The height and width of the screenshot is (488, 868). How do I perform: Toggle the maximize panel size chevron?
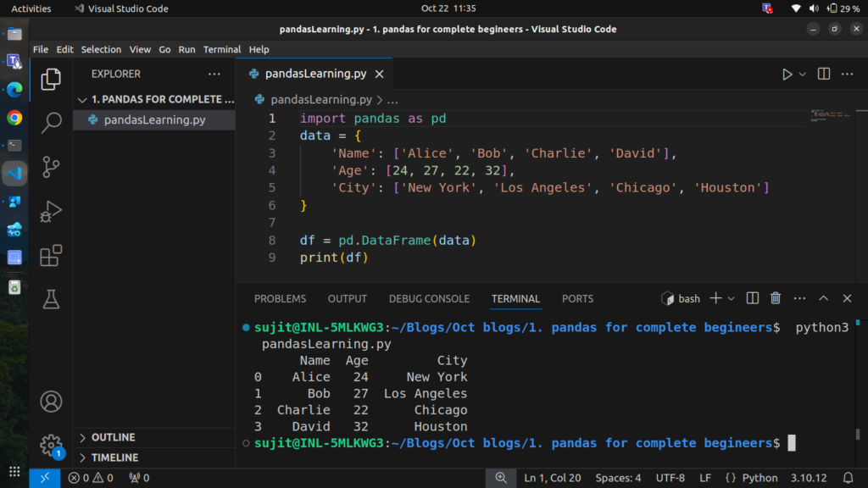(x=823, y=298)
